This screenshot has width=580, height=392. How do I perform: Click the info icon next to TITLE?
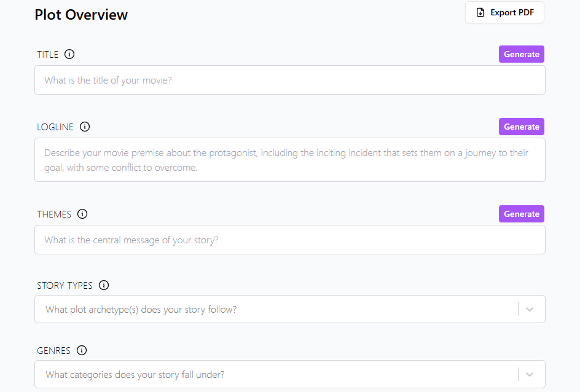tap(69, 54)
